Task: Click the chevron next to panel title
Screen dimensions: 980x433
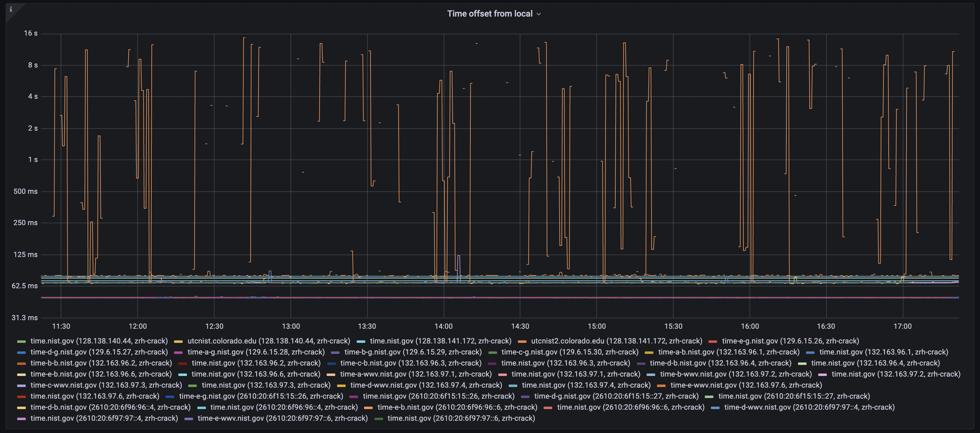Action: (x=538, y=14)
